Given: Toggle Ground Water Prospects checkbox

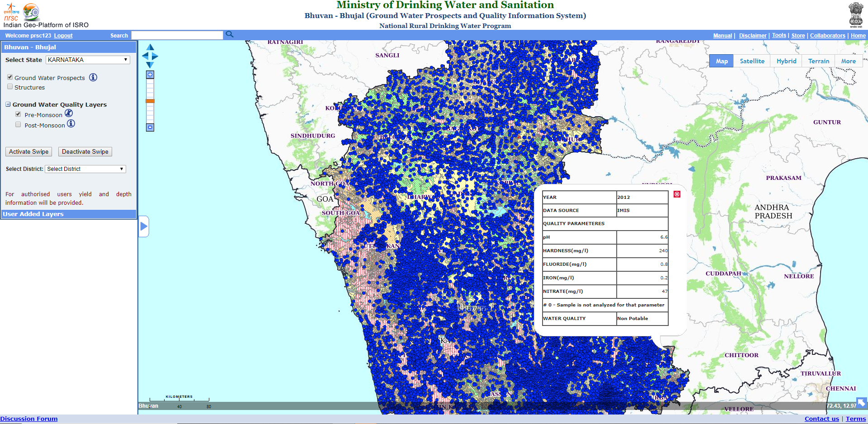Looking at the screenshot, I should [x=10, y=77].
